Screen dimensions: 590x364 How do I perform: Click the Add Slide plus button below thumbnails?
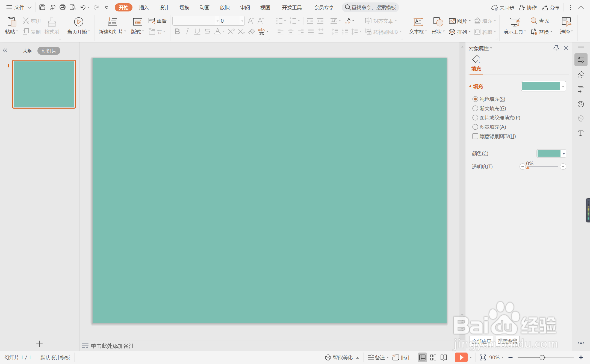(x=39, y=344)
